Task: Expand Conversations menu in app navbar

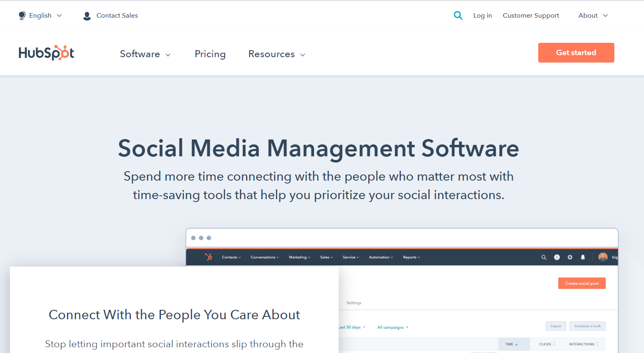Action: click(265, 257)
